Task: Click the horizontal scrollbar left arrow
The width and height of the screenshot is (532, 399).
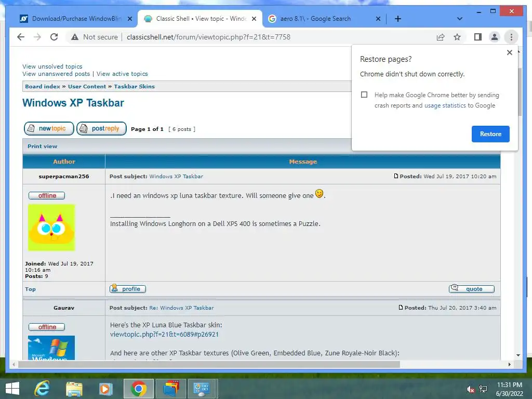Action: point(14,364)
